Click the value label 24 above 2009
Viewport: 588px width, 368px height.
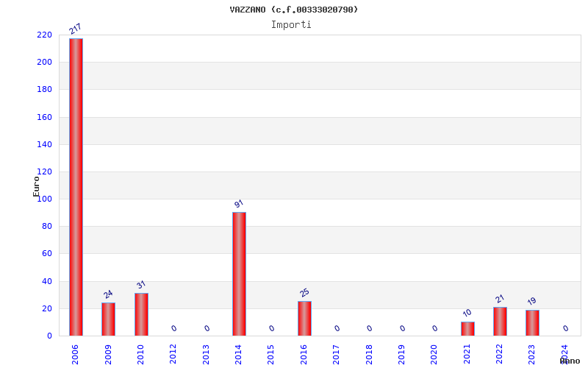(x=108, y=294)
